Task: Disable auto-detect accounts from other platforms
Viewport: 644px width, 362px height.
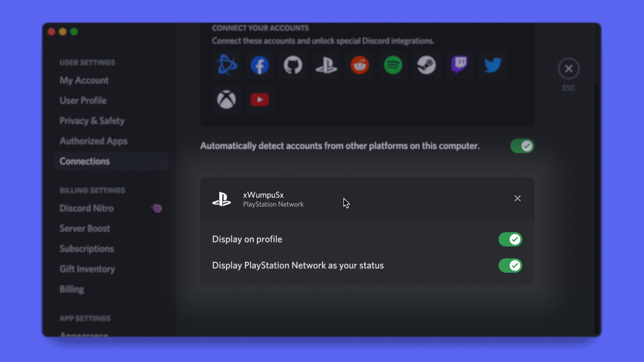Action: (x=522, y=146)
